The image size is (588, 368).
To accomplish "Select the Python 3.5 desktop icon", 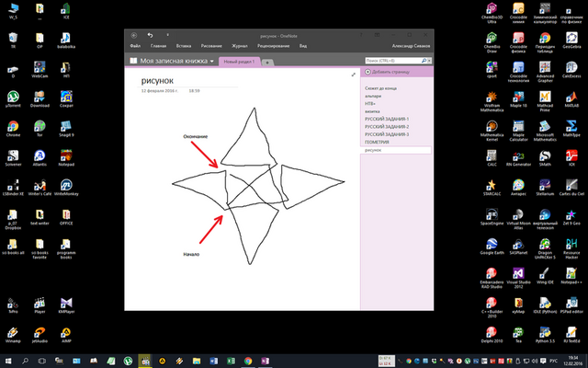I will pyautogui.click(x=545, y=335).
